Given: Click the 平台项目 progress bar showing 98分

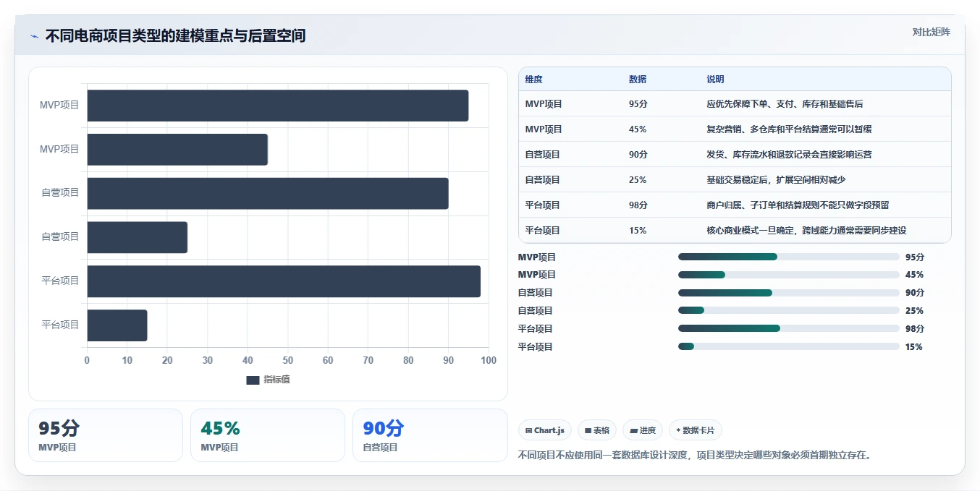Looking at the screenshot, I should point(788,328).
